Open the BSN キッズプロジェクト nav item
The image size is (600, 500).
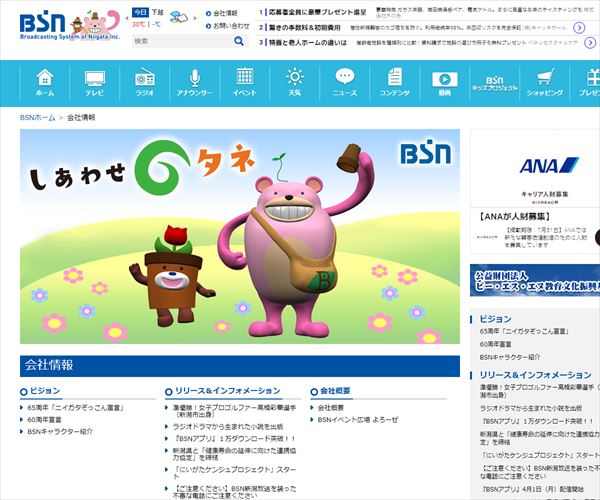pos(494,83)
